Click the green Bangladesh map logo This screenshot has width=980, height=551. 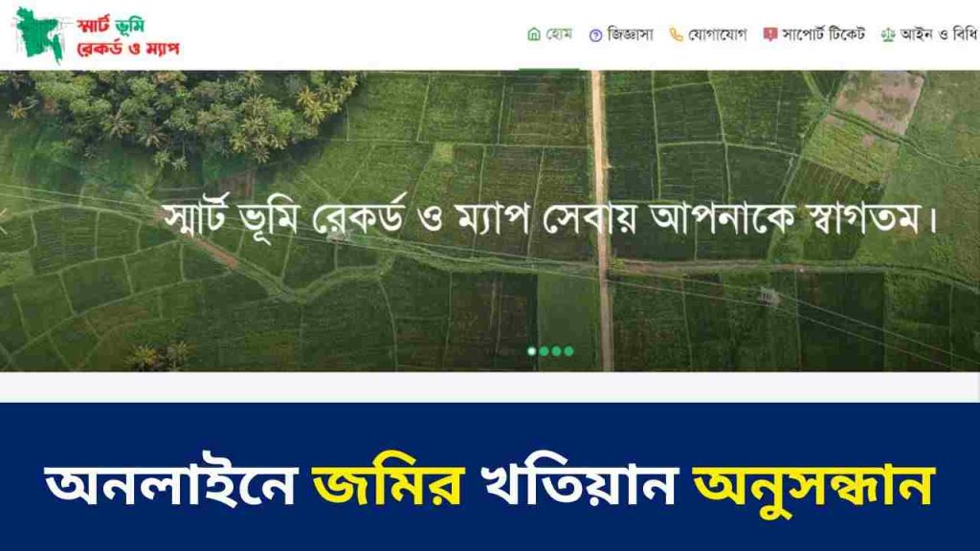click(38, 34)
